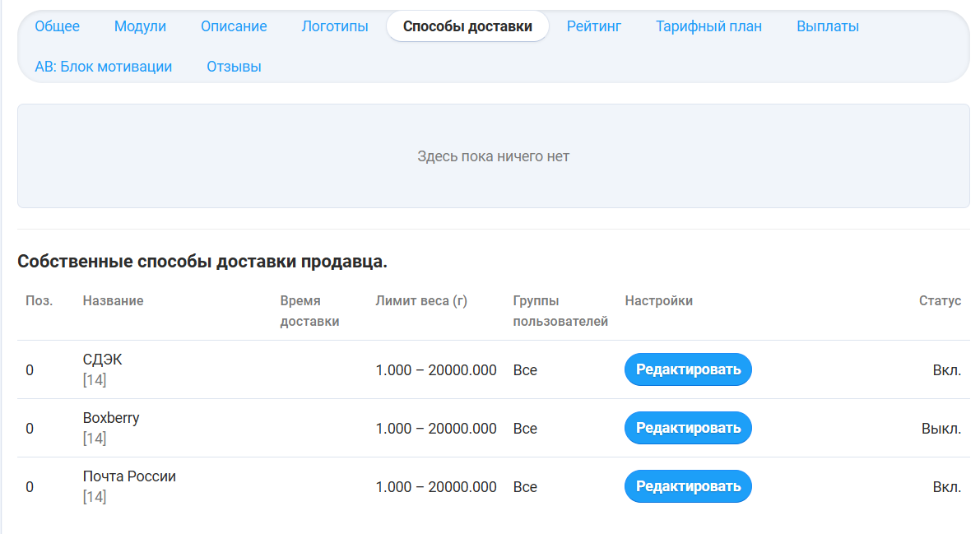This screenshot has height=534, width=980.
Task: Click the Лимит веса (г) column header
Action: [421, 301]
